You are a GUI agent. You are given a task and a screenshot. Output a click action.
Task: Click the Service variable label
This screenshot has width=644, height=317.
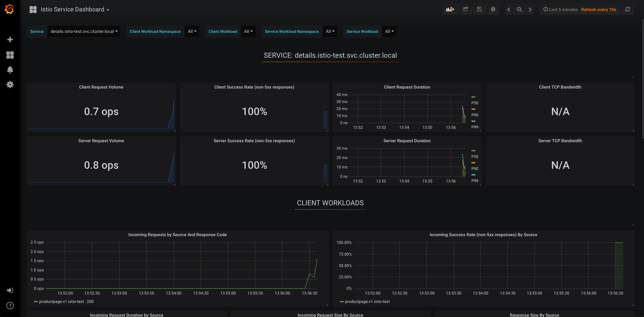[37, 32]
